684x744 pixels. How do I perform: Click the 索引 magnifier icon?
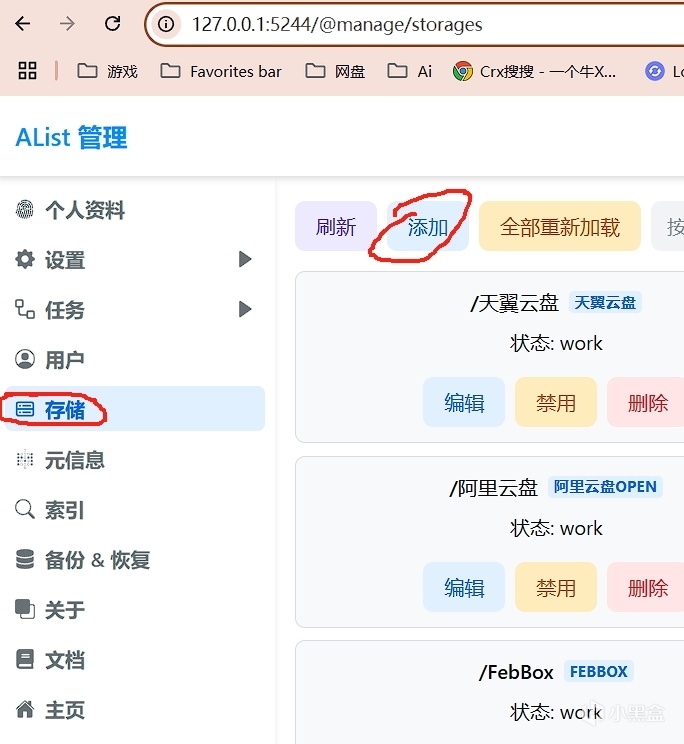[x=24, y=510]
